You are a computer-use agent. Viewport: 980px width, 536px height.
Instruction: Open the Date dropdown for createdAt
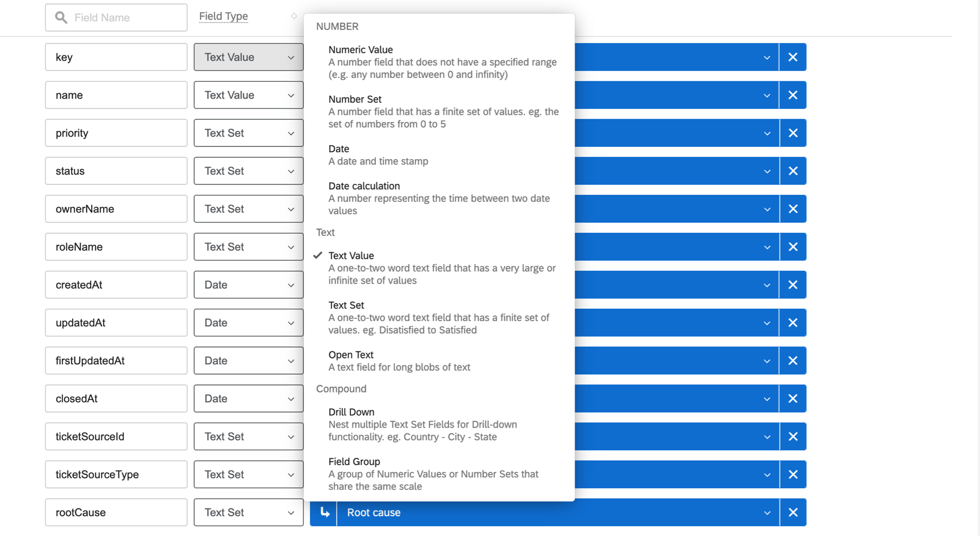(x=248, y=284)
